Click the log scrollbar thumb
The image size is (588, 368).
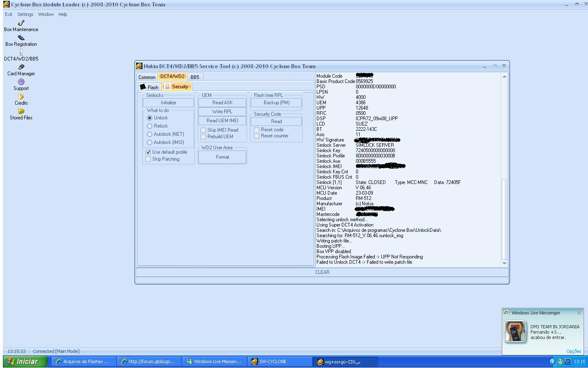pyautogui.click(x=504, y=219)
